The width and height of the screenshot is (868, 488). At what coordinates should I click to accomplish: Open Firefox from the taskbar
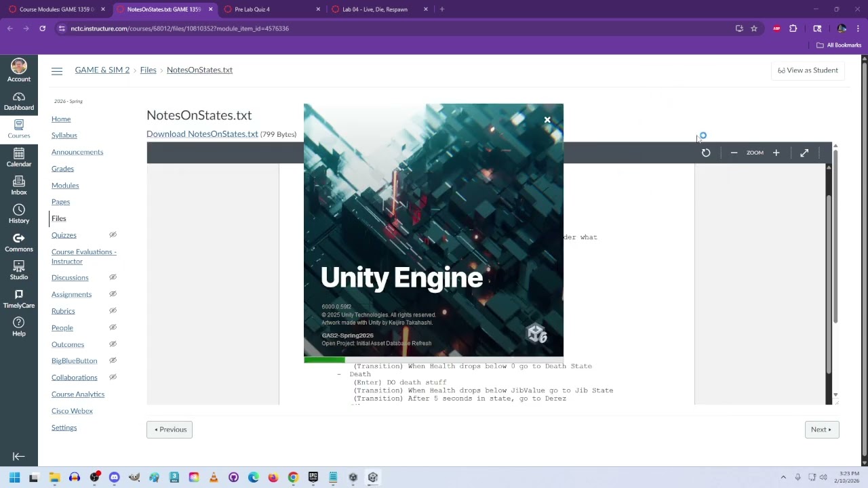[273, 477]
